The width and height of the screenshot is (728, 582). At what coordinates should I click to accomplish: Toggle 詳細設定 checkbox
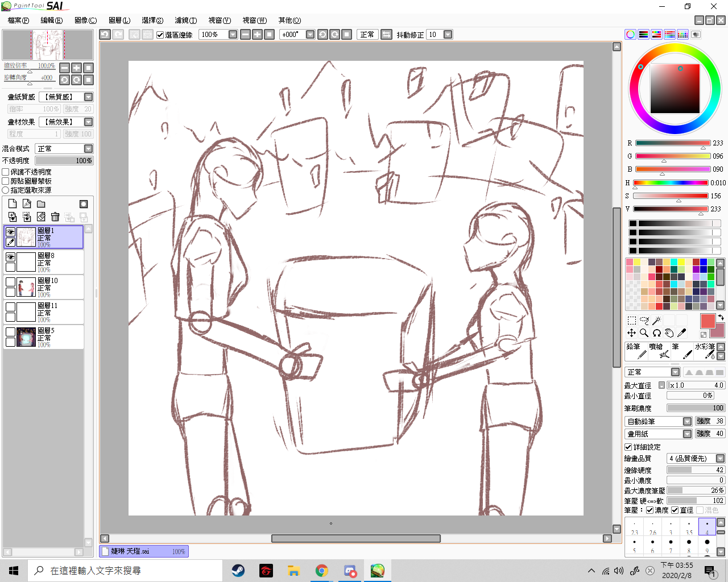click(x=628, y=447)
